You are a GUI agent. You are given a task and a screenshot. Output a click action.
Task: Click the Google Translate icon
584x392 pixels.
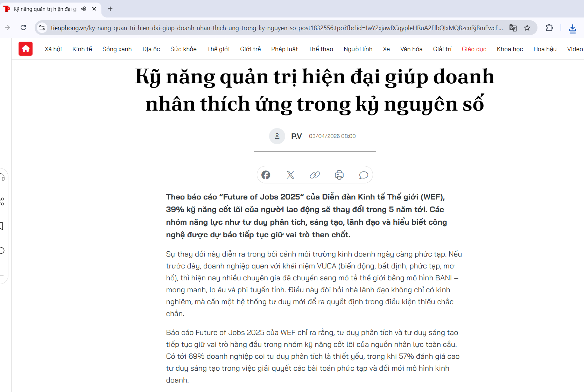click(x=513, y=28)
